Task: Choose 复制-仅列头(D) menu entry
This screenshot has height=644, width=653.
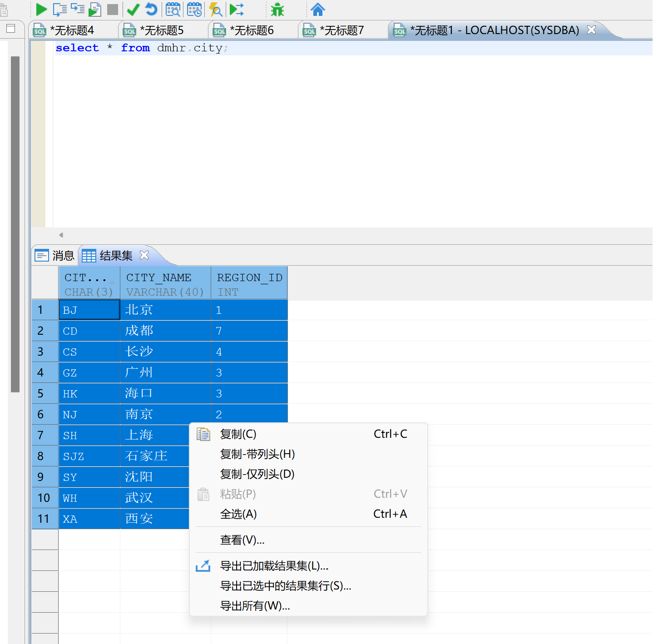Action: pyautogui.click(x=308, y=474)
